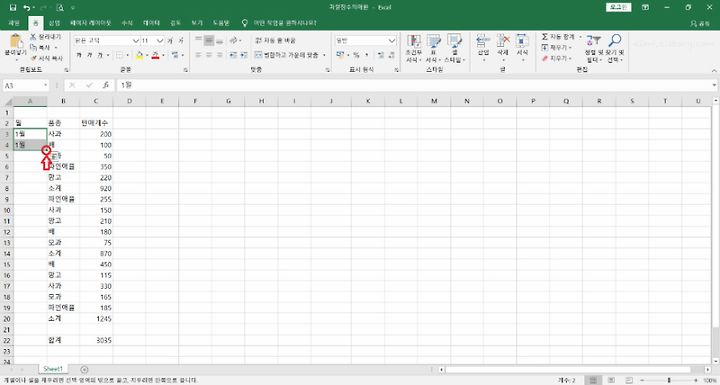Align text to the bottom
The image size is (720, 385).
click(220, 40)
